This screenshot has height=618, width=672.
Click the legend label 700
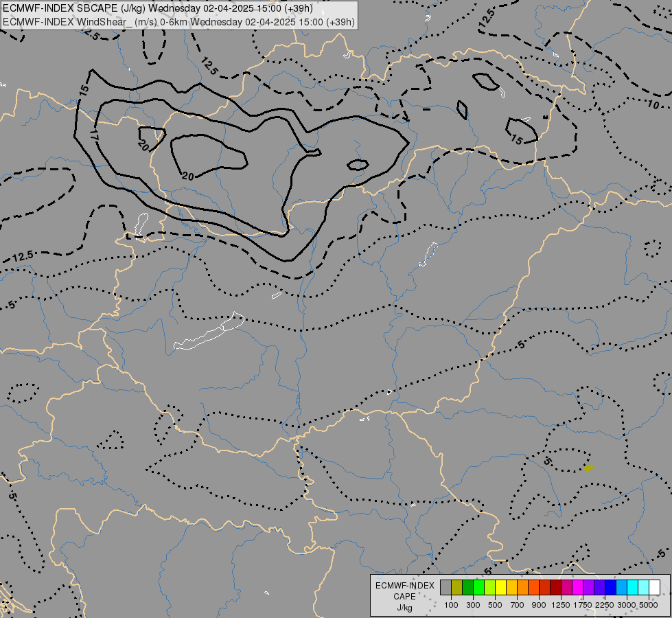click(x=518, y=605)
